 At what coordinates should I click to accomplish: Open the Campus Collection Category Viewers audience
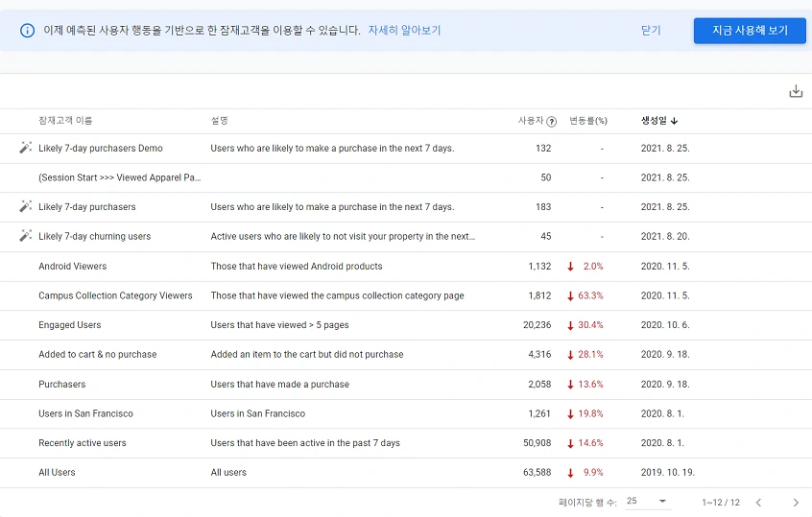(115, 295)
